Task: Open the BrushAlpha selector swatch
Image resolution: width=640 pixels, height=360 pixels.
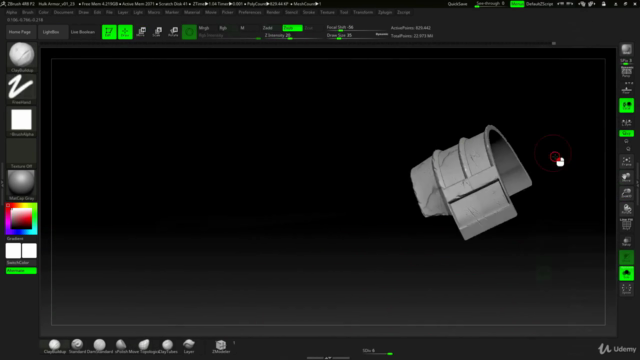Action: click(21, 120)
